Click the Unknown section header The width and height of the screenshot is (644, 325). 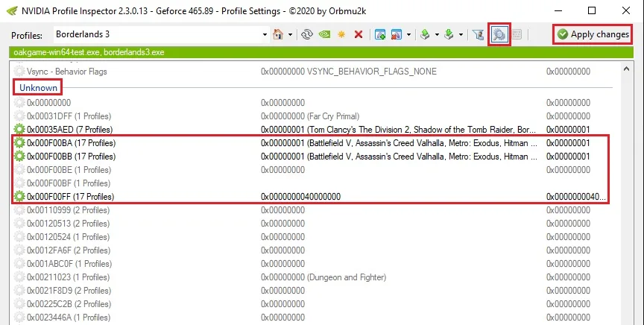[38, 87]
